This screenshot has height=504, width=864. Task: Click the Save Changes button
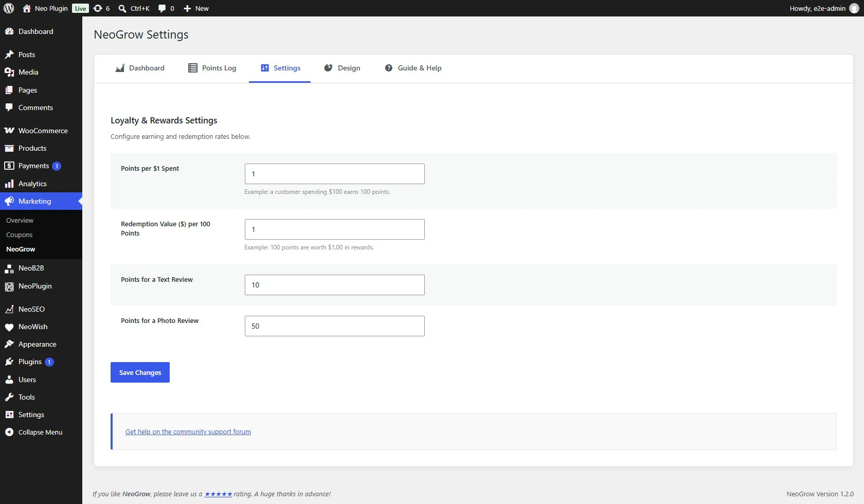point(140,372)
